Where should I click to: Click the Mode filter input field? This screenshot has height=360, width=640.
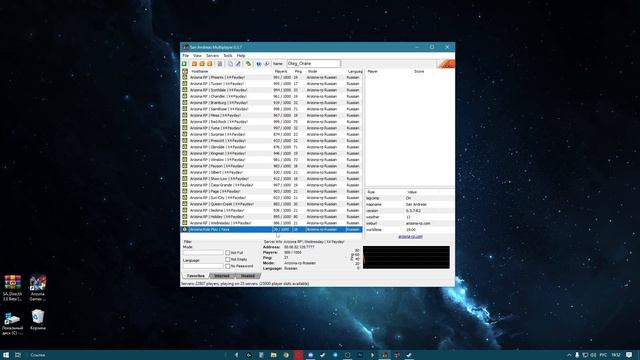click(203, 253)
